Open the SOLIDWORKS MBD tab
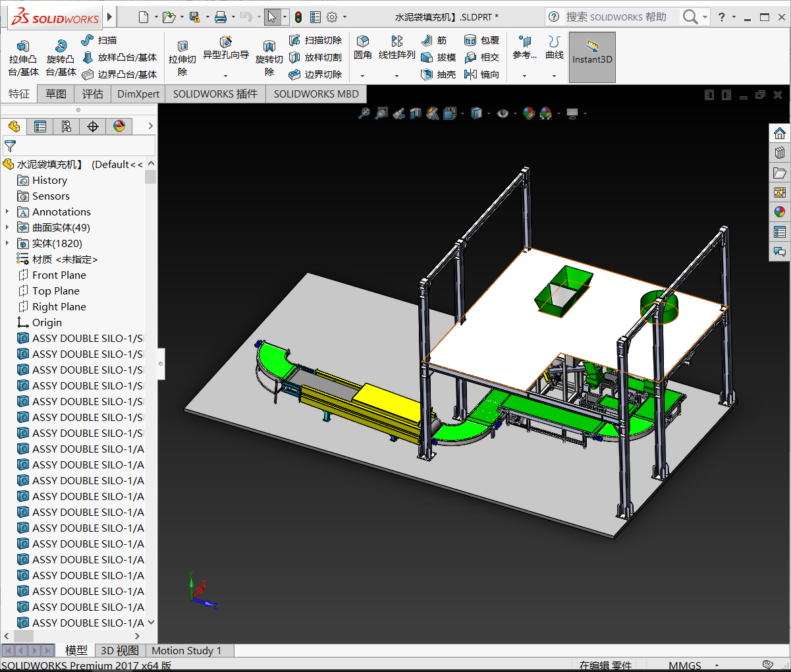791x672 pixels. pos(316,94)
